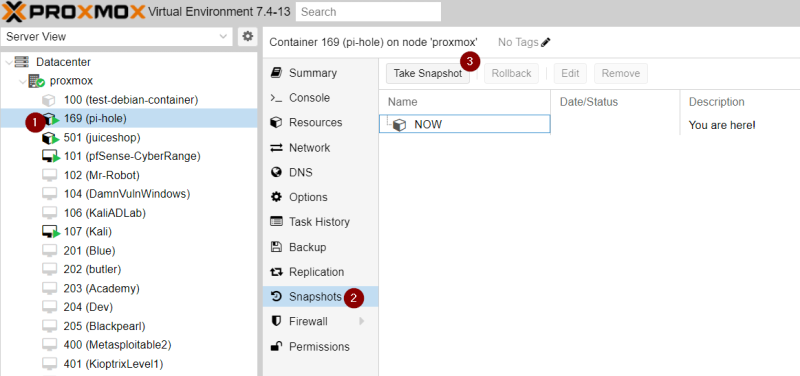Open the Server View dropdown

coord(117,37)
